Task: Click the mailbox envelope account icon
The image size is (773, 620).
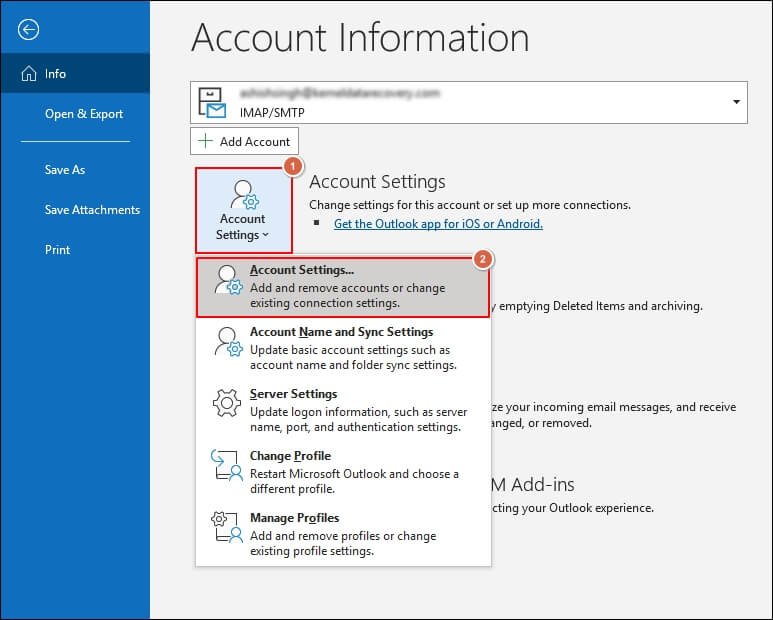Action: point(211,103)
